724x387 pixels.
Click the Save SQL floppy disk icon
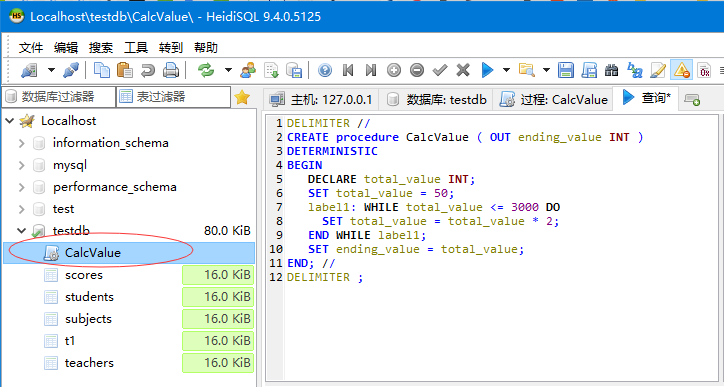point(566,70)
